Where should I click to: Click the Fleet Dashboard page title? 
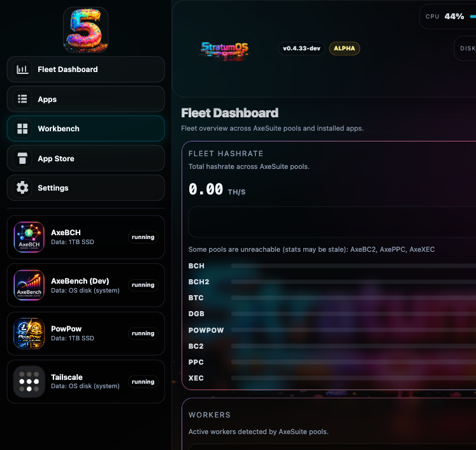coord(230,113)
